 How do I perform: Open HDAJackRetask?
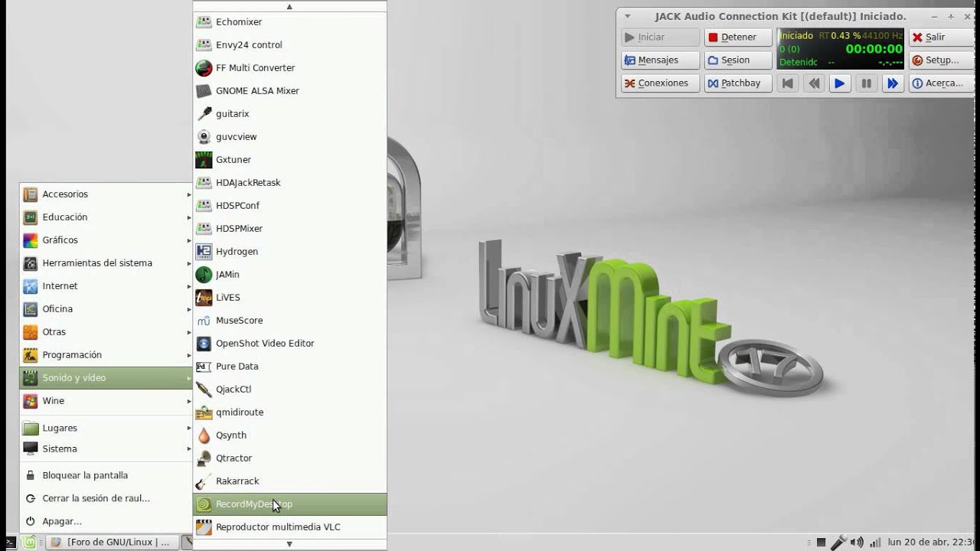[x=289, y=183]
